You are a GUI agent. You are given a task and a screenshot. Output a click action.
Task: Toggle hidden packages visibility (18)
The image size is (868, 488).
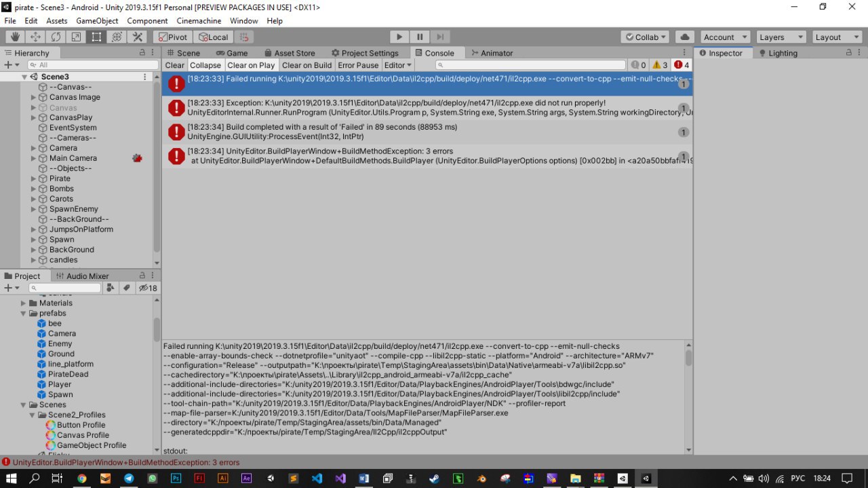point(148,288)
